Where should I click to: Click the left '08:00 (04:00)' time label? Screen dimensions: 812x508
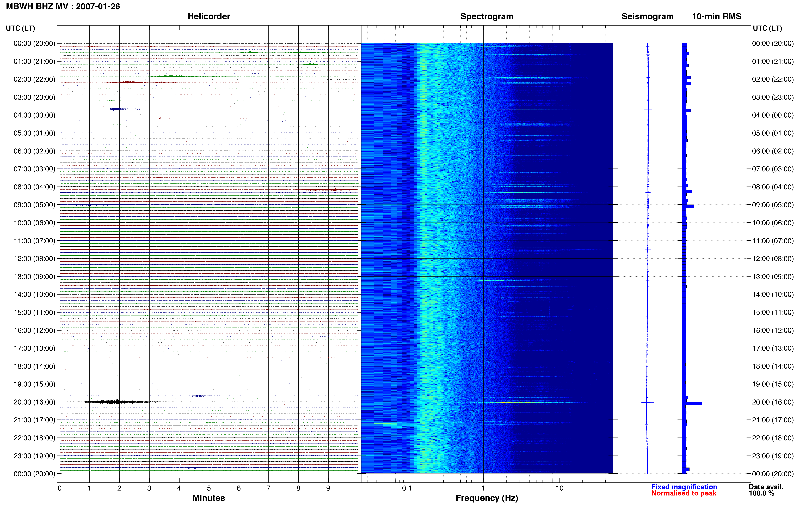(x=34, y=187)
